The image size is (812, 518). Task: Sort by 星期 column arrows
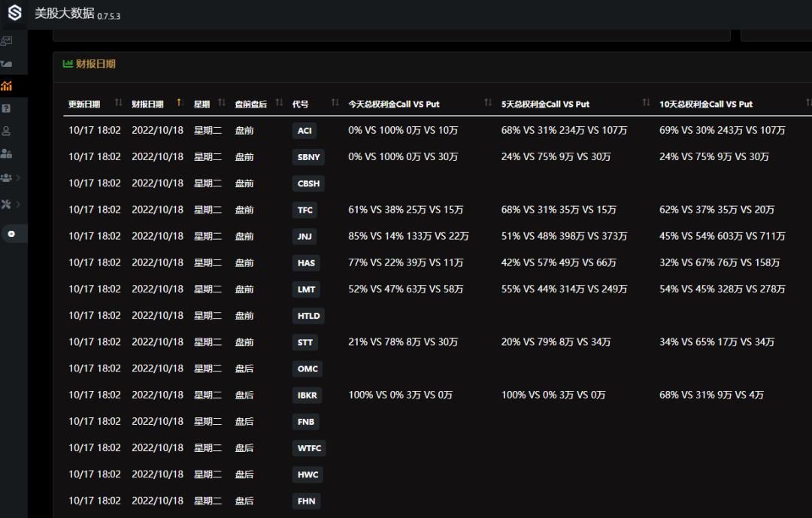222,102
